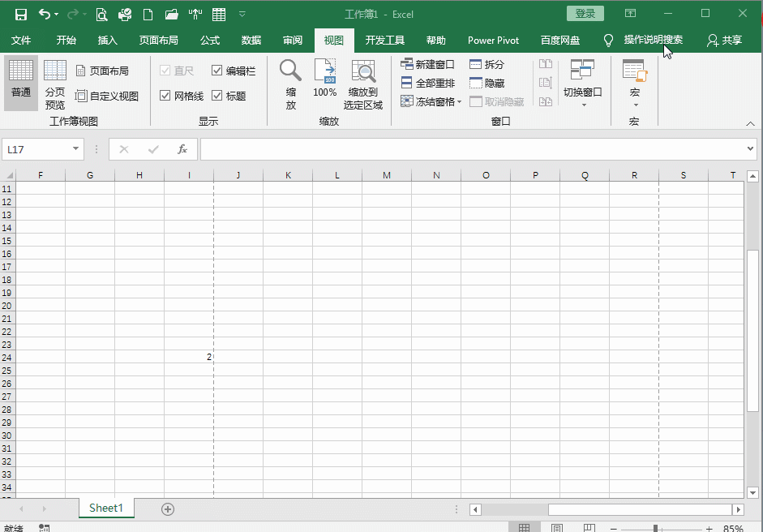The height and width of the screenshot is (532, 763).
Task: Select column L header
Action: pyautogui.click(x=337, y=175)
